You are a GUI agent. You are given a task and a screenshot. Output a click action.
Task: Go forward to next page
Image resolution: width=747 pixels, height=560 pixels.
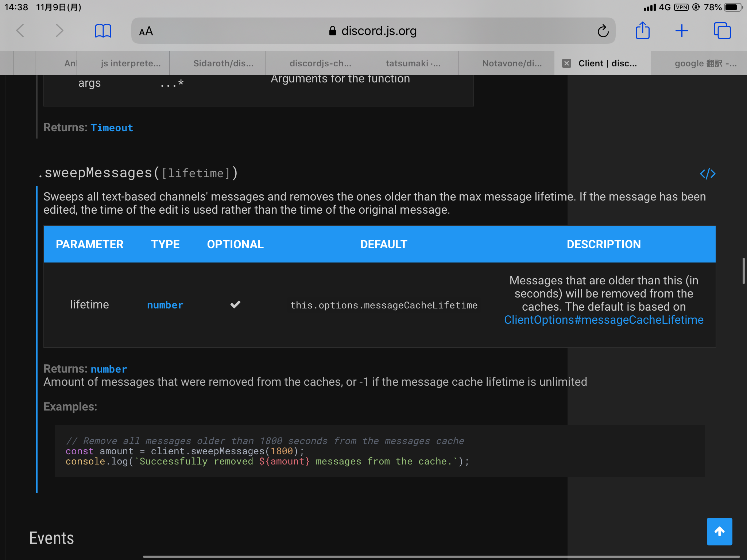(x=59, y=31)
